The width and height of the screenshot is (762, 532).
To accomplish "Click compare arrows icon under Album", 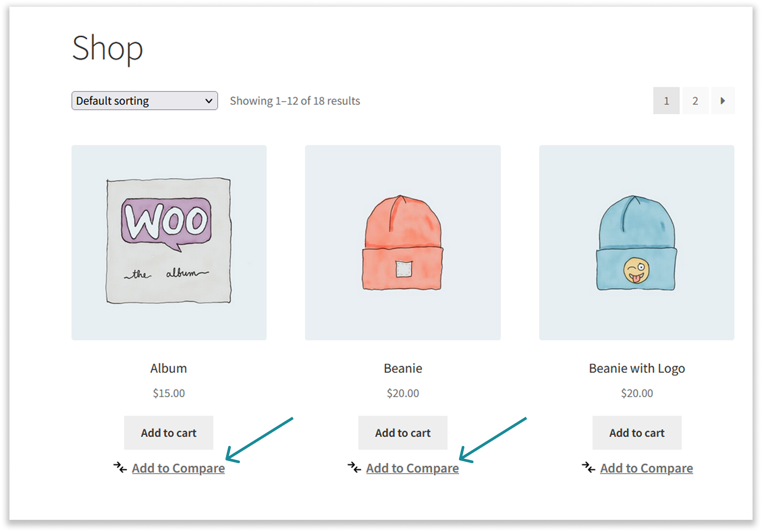I will click(120, 468).
